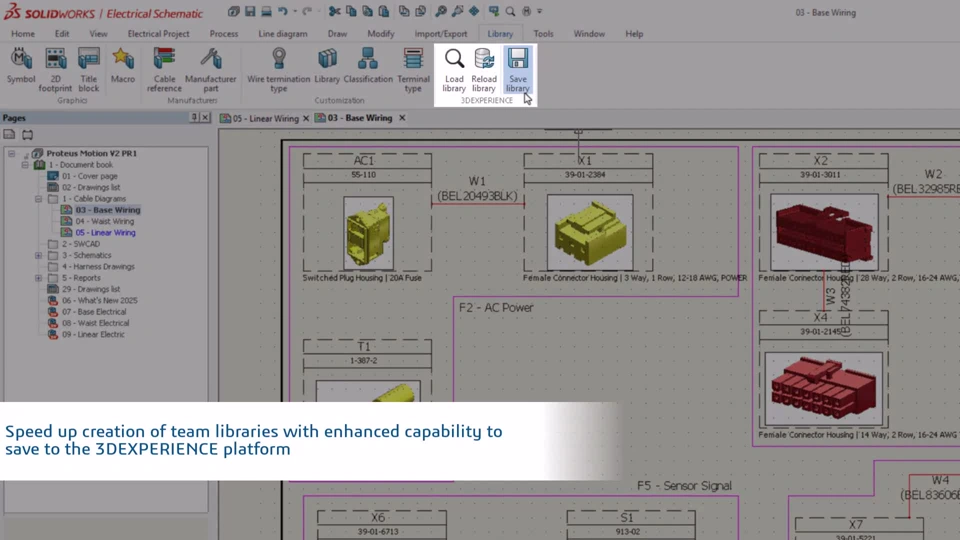Screen dimensions: 960x540
Task: Collapse the 1 - Cable Diagrams folder
Action: [x=39, y=199]
